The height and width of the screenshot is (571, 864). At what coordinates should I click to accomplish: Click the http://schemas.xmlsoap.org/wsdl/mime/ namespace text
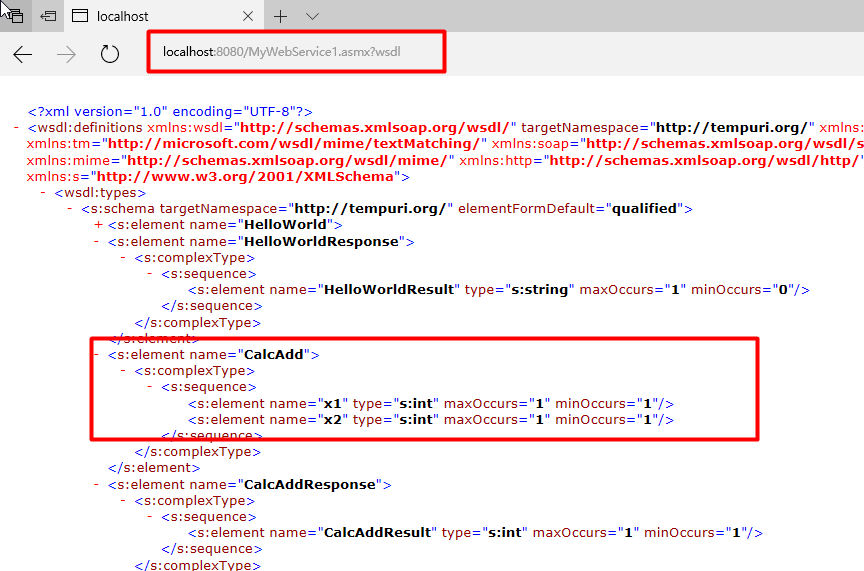[288, 160]
